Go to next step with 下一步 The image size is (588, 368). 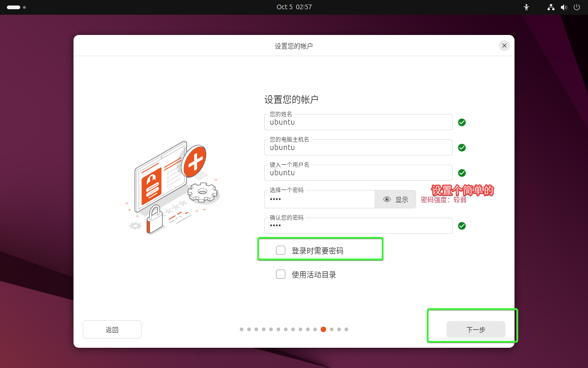point(476,329)
